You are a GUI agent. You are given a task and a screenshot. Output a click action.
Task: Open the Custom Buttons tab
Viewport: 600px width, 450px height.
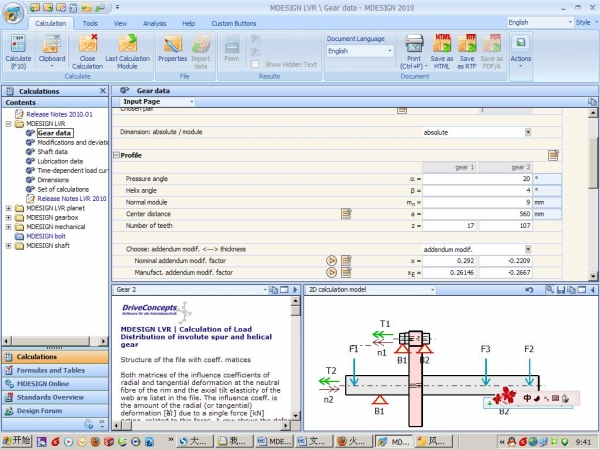point(234,23)
